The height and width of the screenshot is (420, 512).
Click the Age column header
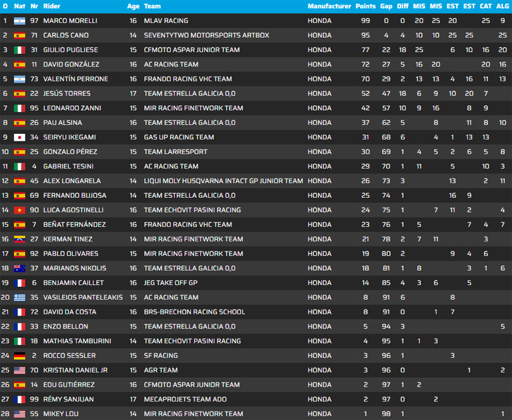[133, 6]
